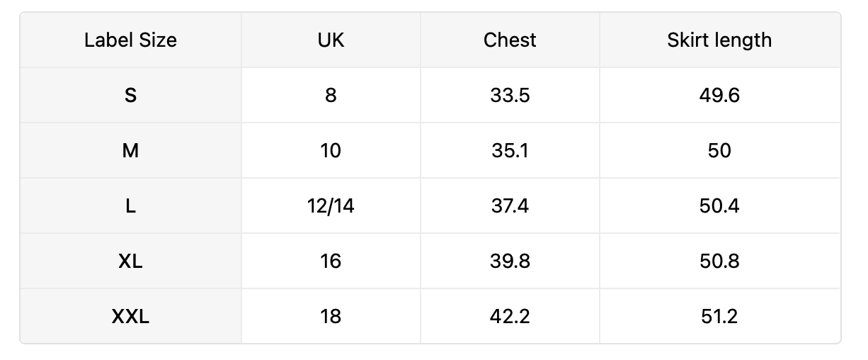The width and height of the screenshot is (868, 360).
Task: Click the UK column header
Action: pyautogui.click(x=331, y=40)
